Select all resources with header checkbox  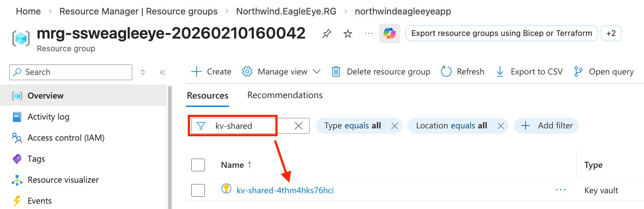click(x=198, y=165)
